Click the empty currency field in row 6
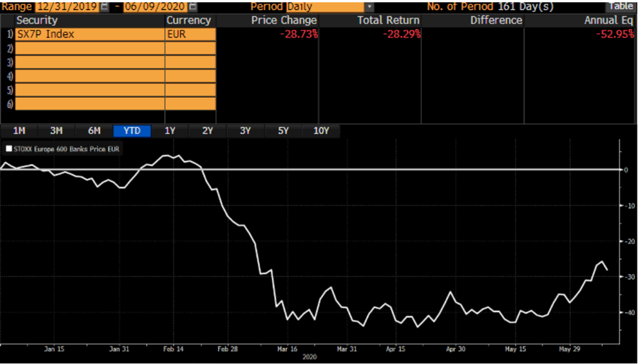The height and width of the screenshot is (364, 639). pos(190,104)
